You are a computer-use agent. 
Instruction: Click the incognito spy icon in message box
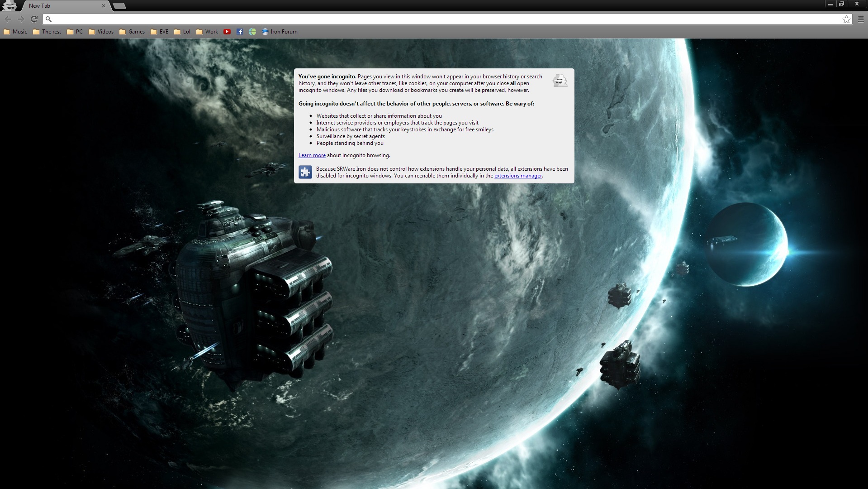[x=560, y=81]
